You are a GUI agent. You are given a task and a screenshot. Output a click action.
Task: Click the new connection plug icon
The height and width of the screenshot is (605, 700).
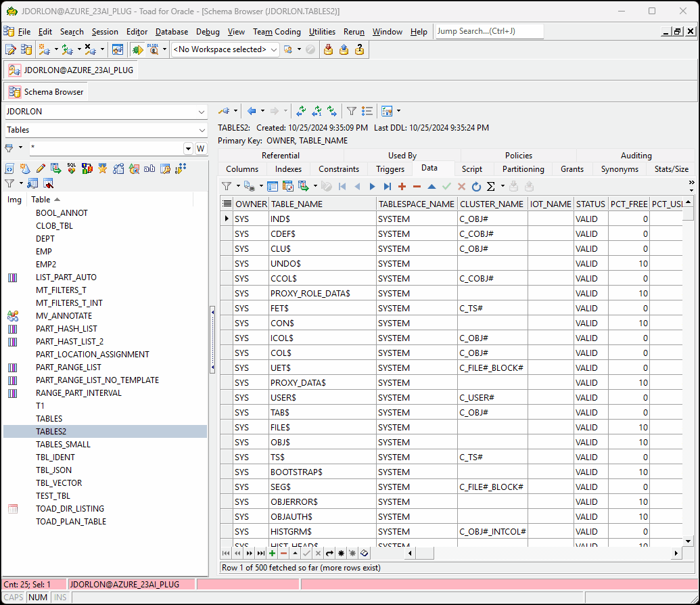coord(44,49)
